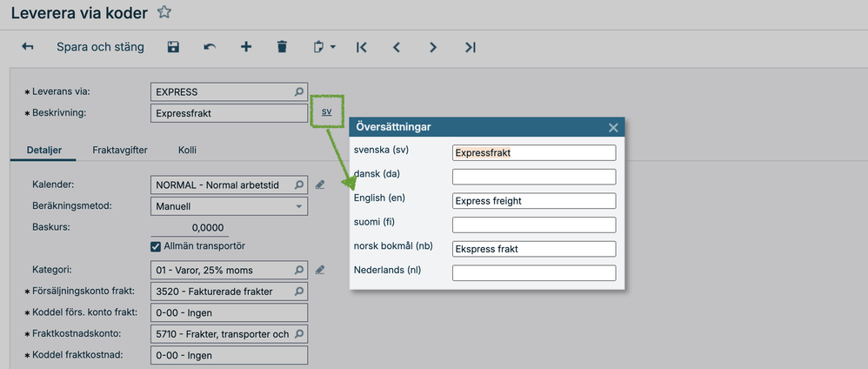Click the undo arrow icon
This screenshot has width=868, height=369.
click(210, 47)
